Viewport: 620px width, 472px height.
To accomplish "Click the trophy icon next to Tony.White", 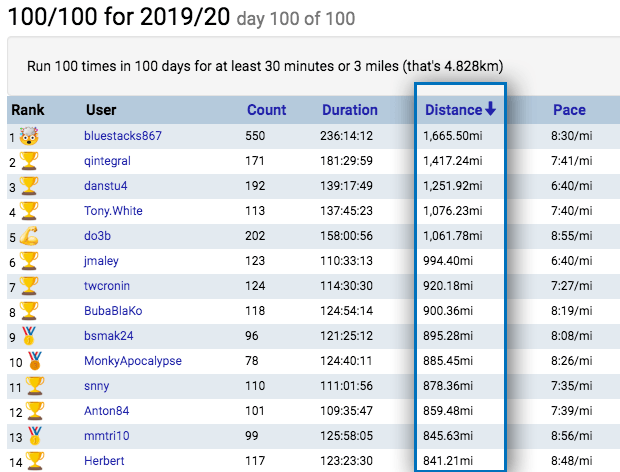I will point(29,211).
